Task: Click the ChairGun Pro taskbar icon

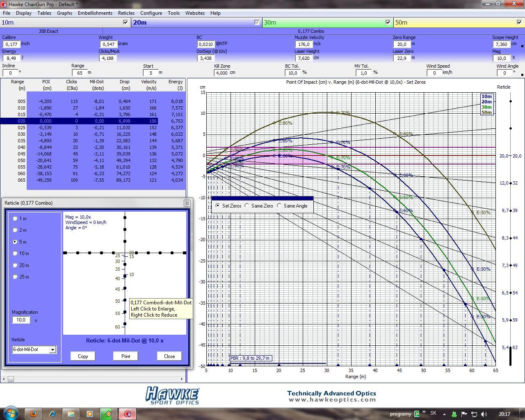Action: 128,414
